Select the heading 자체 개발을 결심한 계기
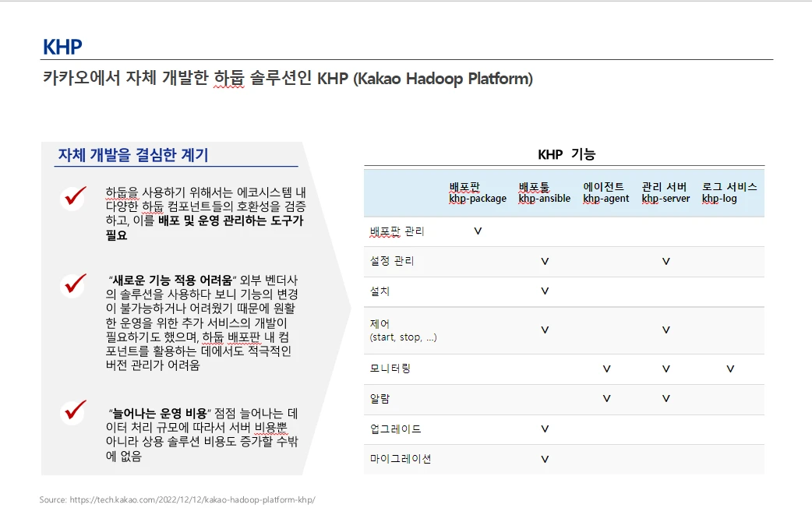This screenshot has width=812, height=515. 133,155
